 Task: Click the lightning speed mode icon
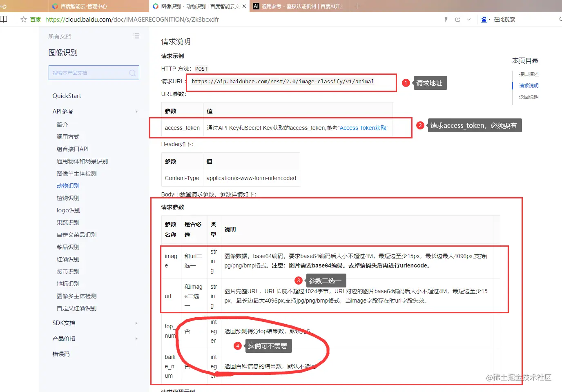coord(446,19)
